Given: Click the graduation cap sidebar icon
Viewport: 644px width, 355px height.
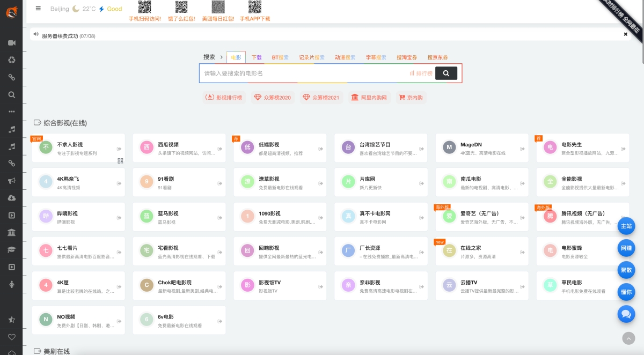Looking at the screenshot, I should 11,250.
